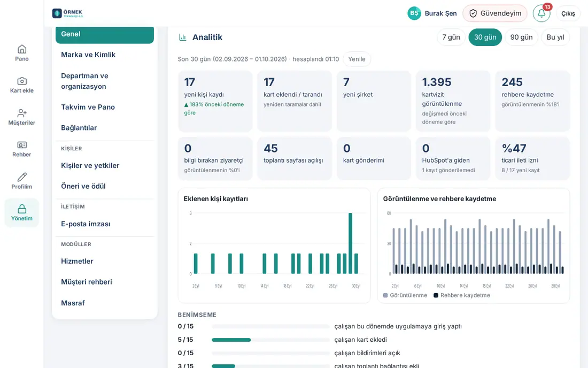Open the Pano home icon
This screenshot has height=368, width=588.
click(x=22, y=49)
